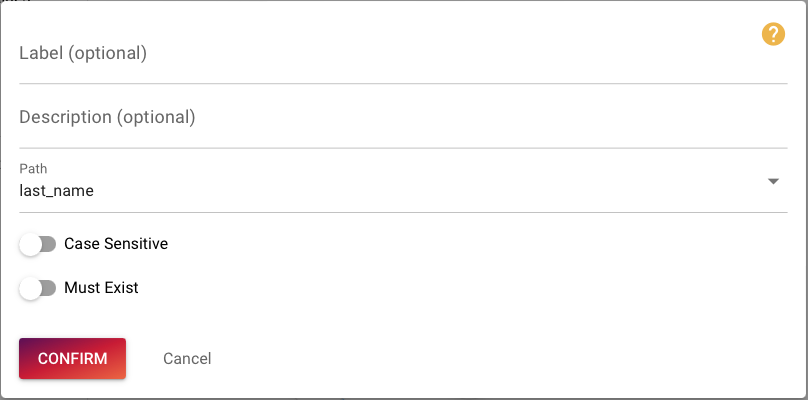
Task: Dismiss the dialog using Cancel
Action: (187, 358)
